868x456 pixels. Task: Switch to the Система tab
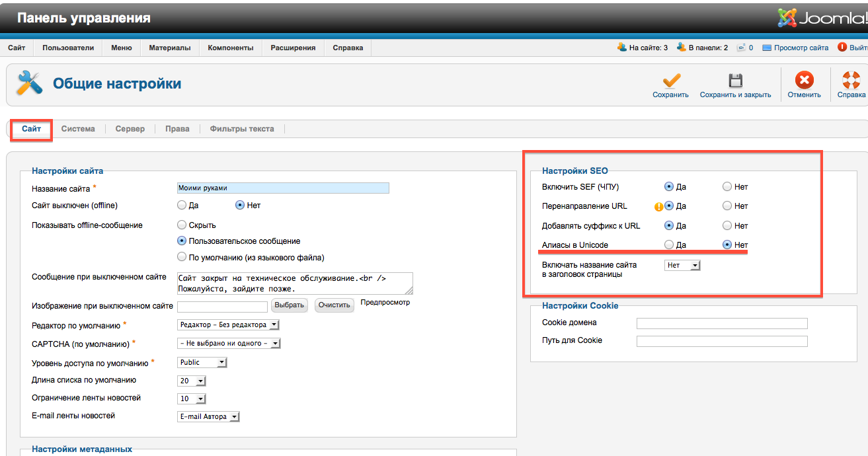coord(78,129)
